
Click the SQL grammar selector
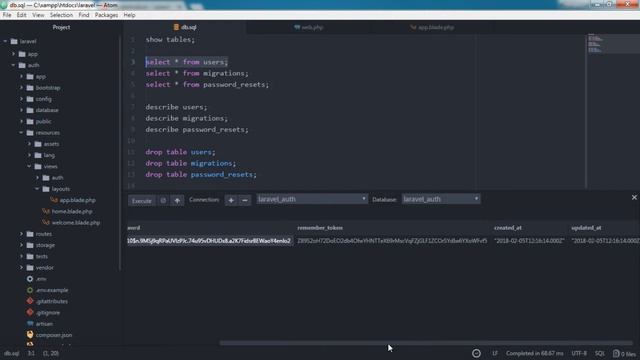tap(600, 353)
